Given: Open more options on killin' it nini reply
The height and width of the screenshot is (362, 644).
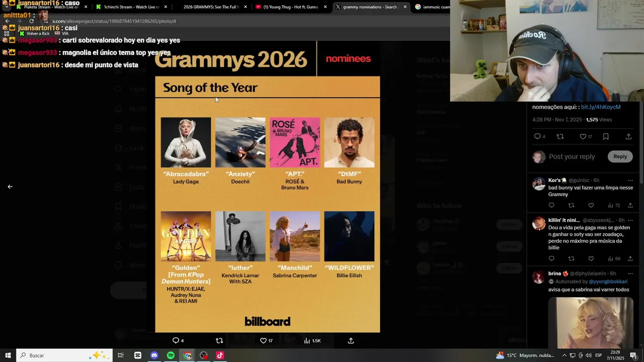Looking at the screenshot, I should pos(630,220).
